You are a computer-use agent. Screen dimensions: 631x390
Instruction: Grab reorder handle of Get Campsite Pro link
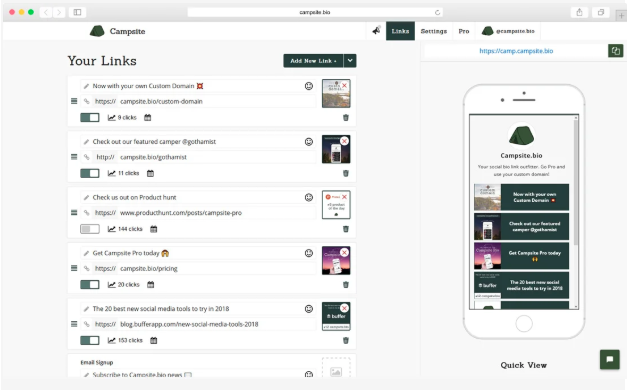[x=74, y=268]
